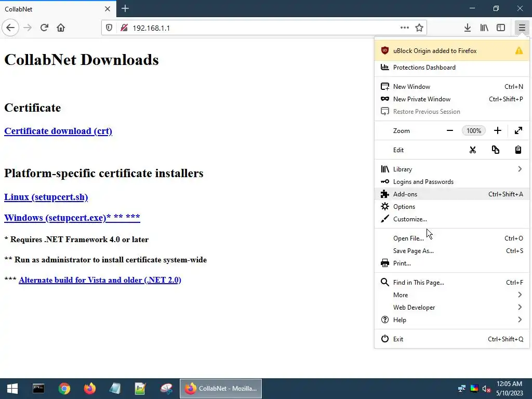Reset zoom via the 100% label

click(474, 130)
